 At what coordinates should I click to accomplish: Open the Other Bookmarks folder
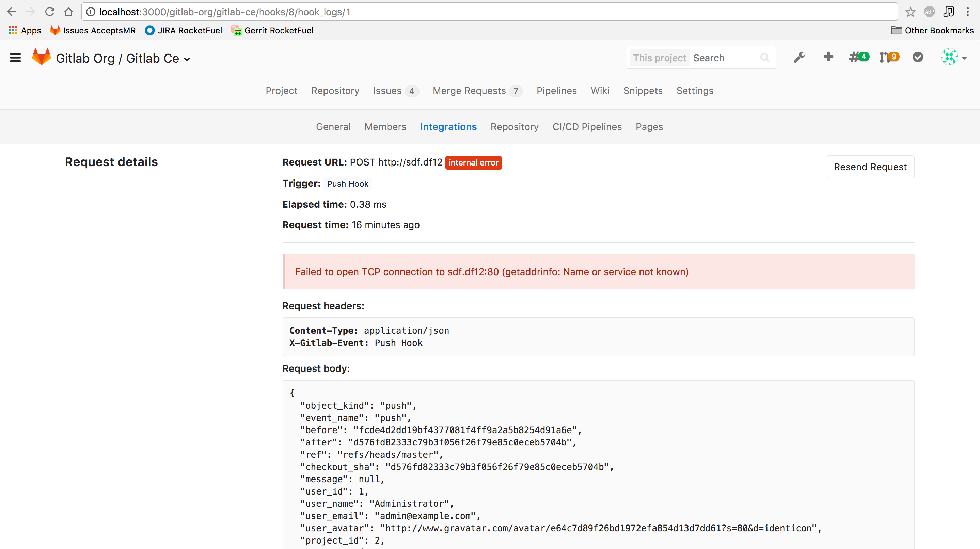click(x=932, y=30)
